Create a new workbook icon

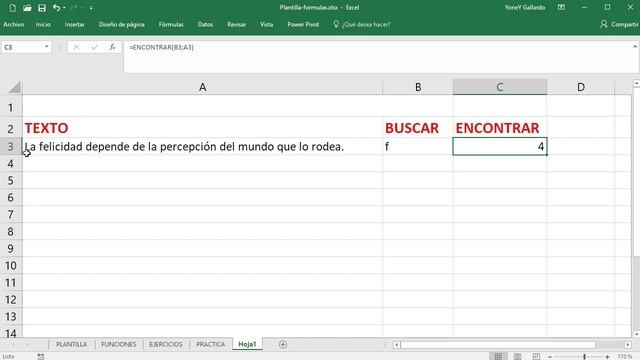(x=13, y=8)
